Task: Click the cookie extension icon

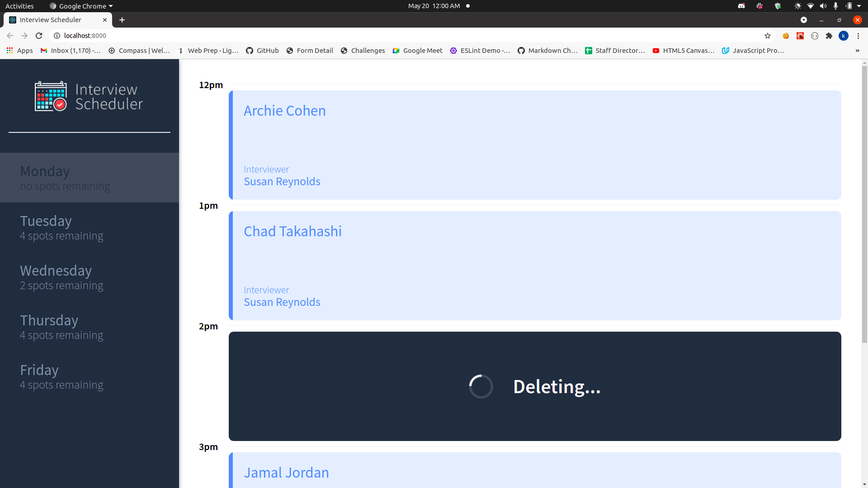Action: (x=786, y=36)
